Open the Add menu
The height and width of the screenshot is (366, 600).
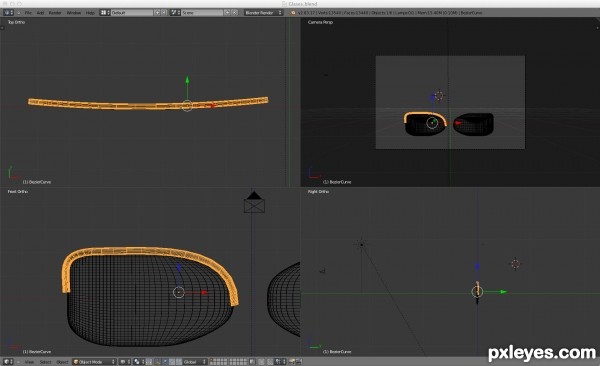pyautogui.click(x=41, y=13)
